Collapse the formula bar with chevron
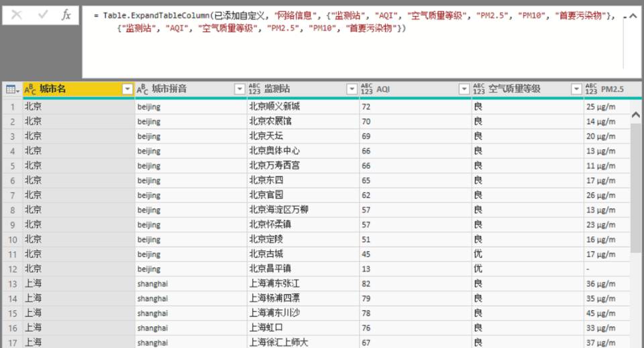 [633, 16]
